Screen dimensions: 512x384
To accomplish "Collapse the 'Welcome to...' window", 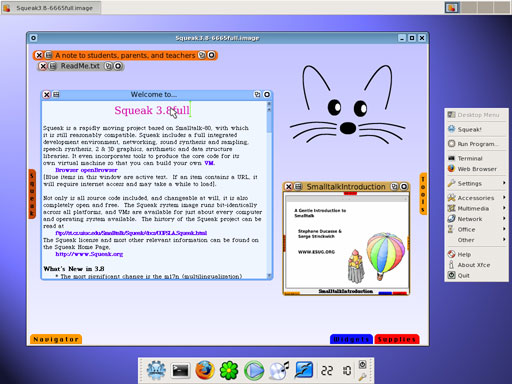I will point(267,95).
